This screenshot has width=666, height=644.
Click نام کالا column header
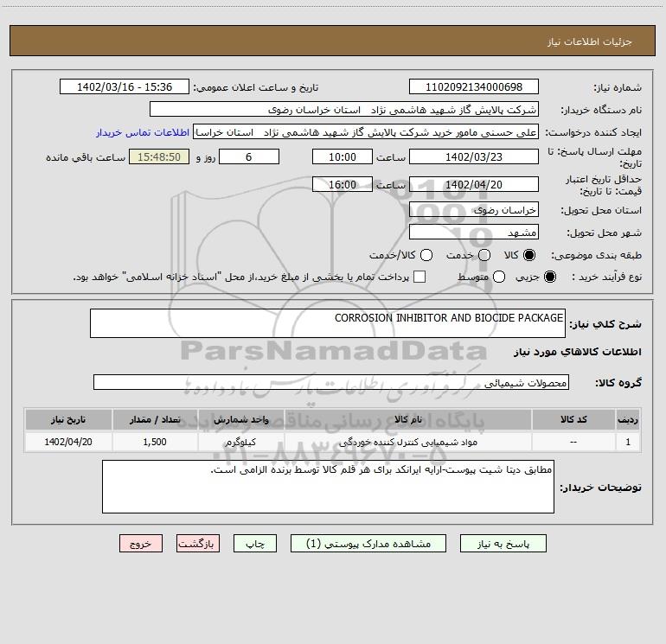point(407,419)
